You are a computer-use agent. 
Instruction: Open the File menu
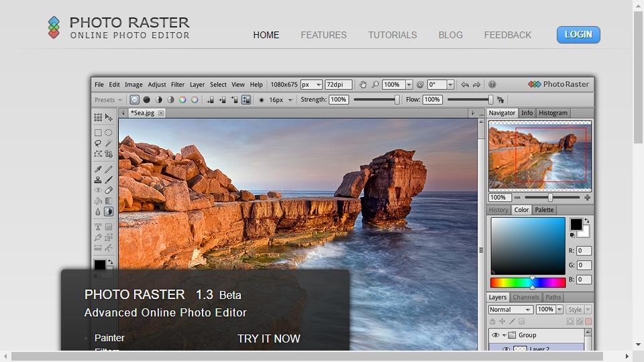pyautogui.click(x=99, y=84)
